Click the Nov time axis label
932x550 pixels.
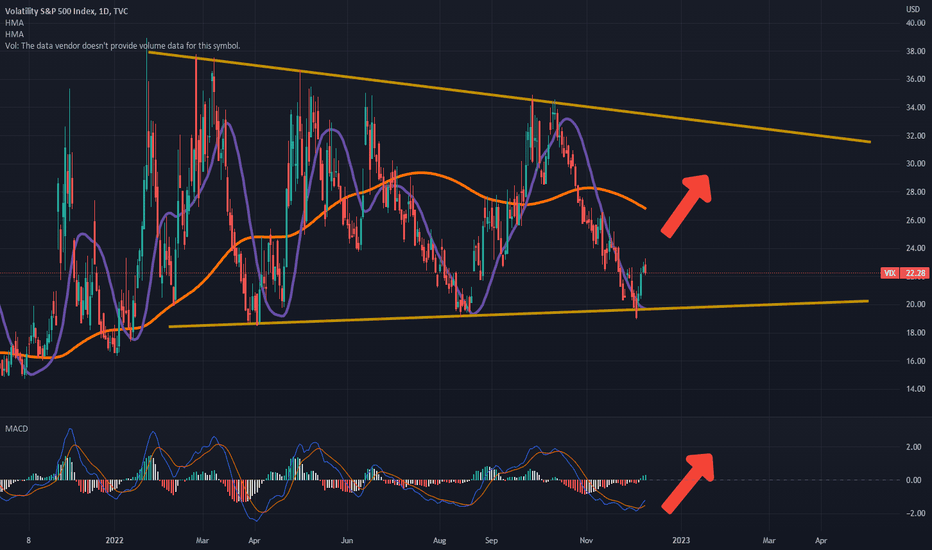coord(586,540)
